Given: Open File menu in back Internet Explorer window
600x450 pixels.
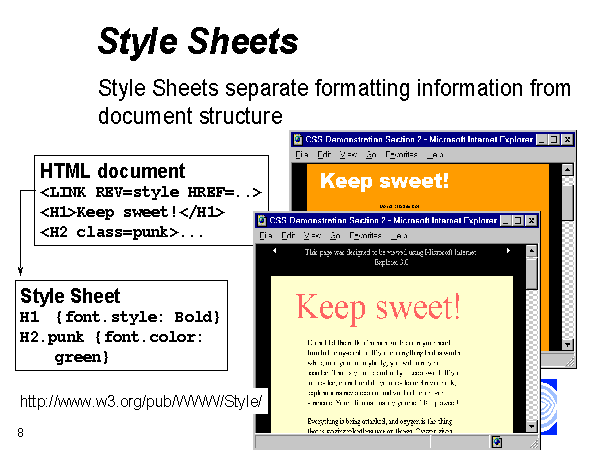Looking at the screenshot, I should click(x=302, y=155).
